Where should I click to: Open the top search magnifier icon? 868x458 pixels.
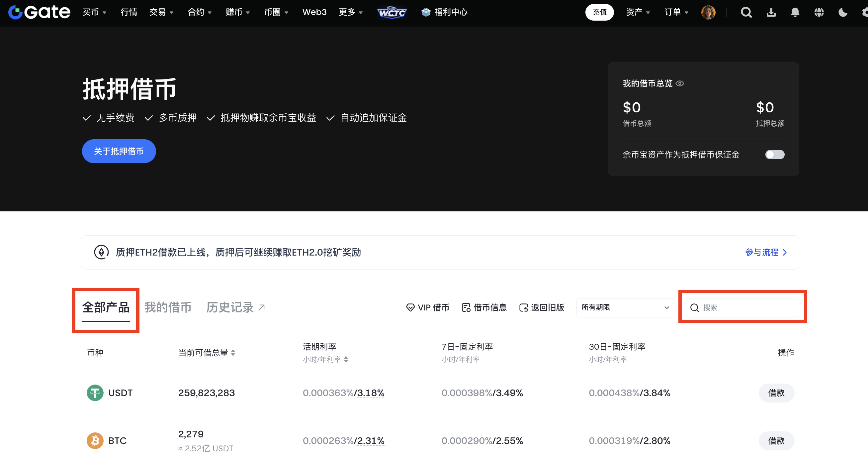(746, 12)
